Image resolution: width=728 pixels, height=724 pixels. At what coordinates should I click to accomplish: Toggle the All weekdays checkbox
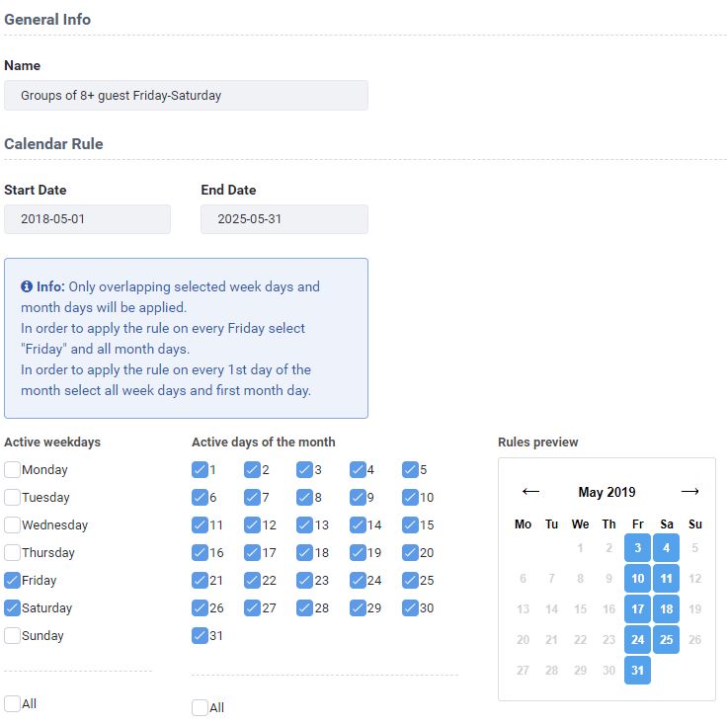(12, 703)
